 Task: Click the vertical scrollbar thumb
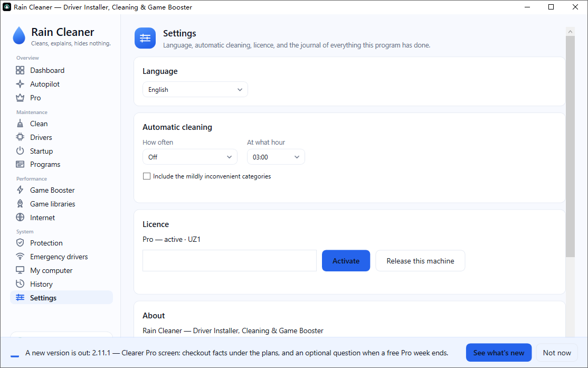570,147
